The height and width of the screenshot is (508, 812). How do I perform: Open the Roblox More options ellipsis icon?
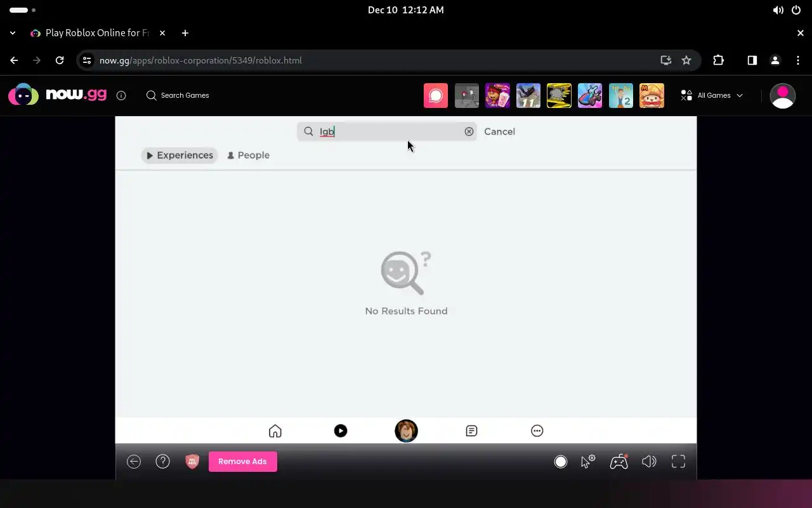click(x=537, y=431)
